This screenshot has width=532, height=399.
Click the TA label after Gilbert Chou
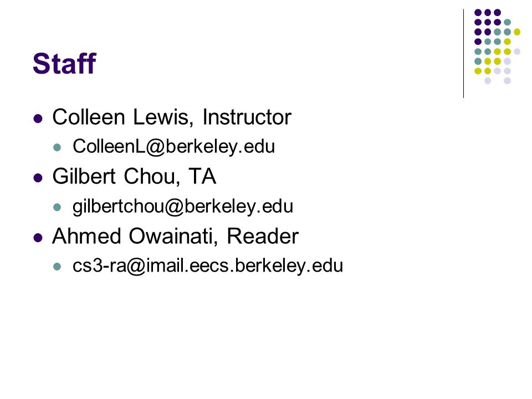click(x=202, y=176)
